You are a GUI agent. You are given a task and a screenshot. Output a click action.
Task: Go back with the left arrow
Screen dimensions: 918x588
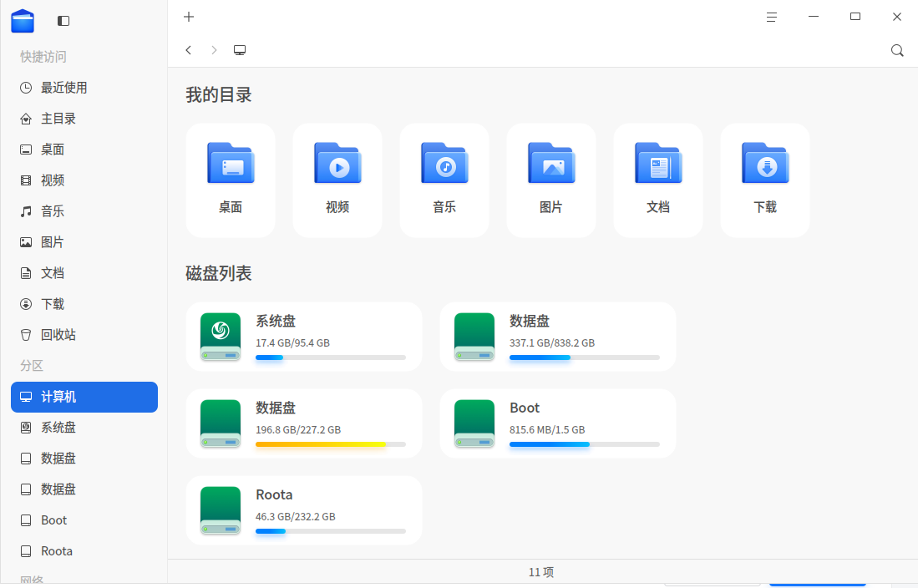(x=189, y=50)
